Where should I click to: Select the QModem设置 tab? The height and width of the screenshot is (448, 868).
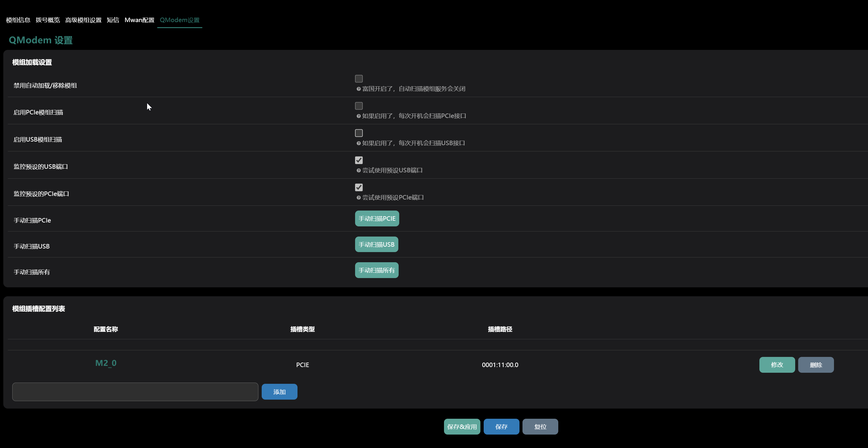click(180, 20)
